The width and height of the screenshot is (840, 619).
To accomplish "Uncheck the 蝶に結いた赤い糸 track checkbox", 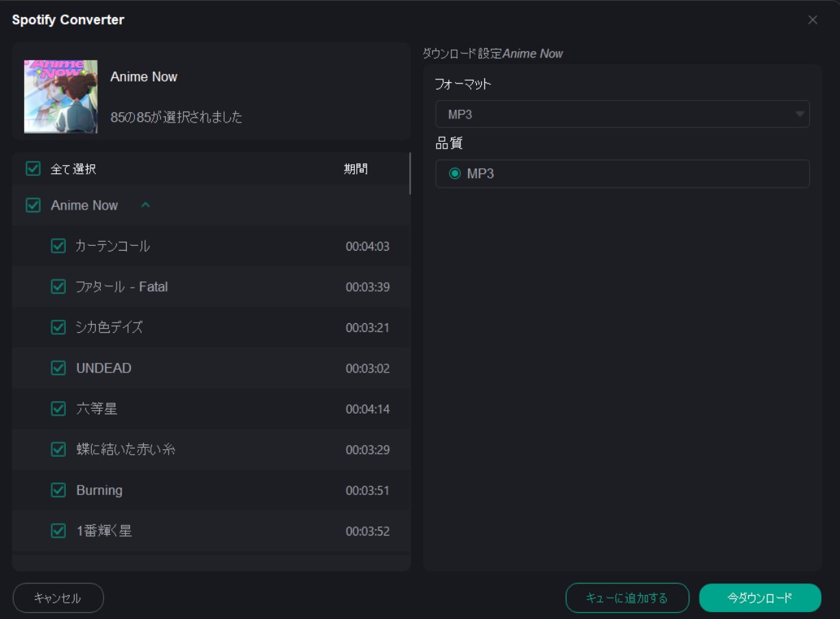I will (x=58, y=450).
